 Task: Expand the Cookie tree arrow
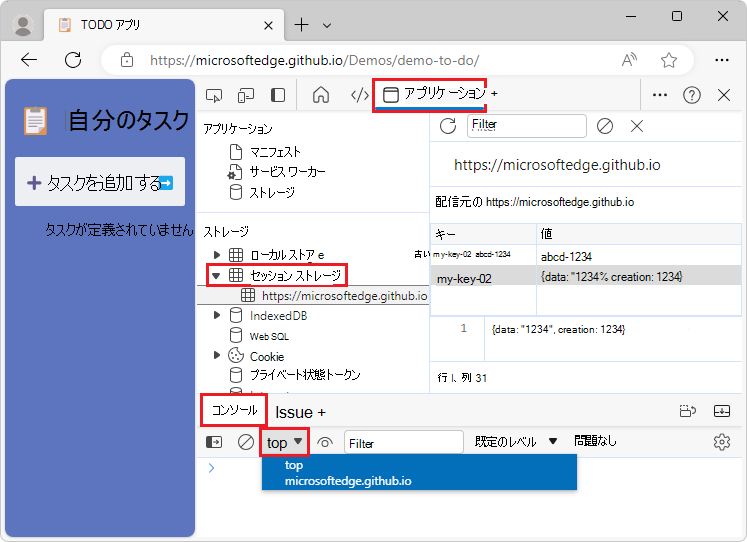(217, 355)
